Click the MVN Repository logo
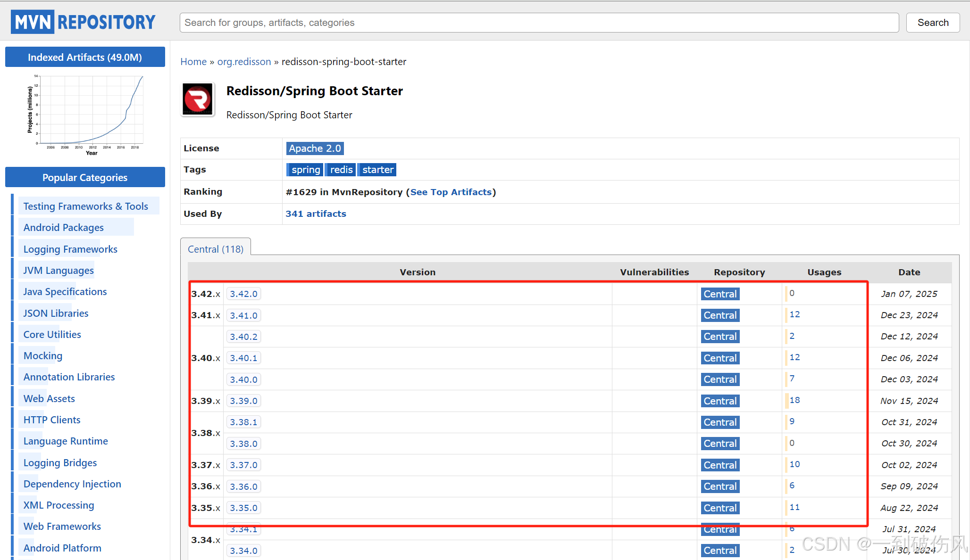Image resolution: width=970 pixels, height=560 pixels. click(83, 21)
